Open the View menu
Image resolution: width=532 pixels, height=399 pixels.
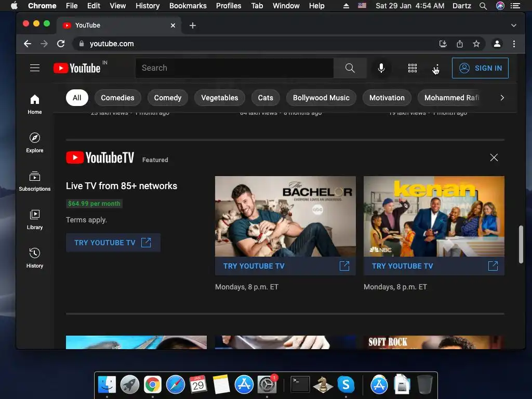click(118, 6)
